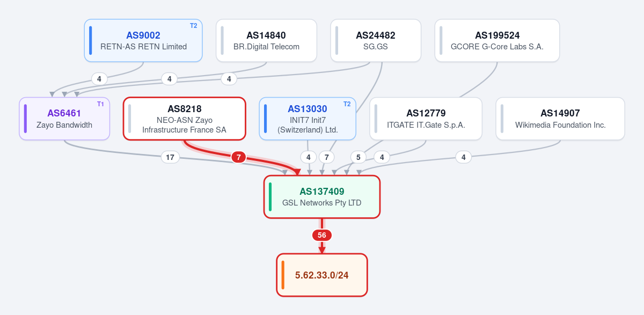Click the AS12779 ITGATE node
The width and height of the screenshot is (644, 315).
[426, 119]
